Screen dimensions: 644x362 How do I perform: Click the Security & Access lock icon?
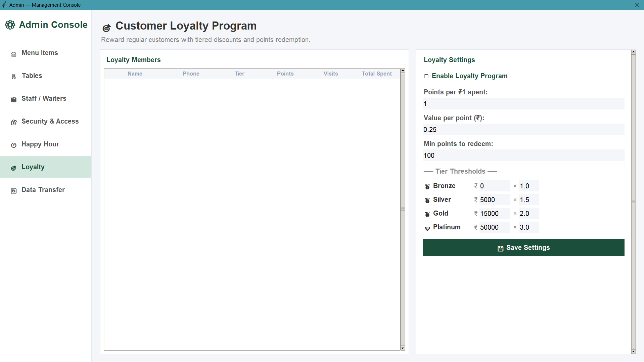[14, 122]
